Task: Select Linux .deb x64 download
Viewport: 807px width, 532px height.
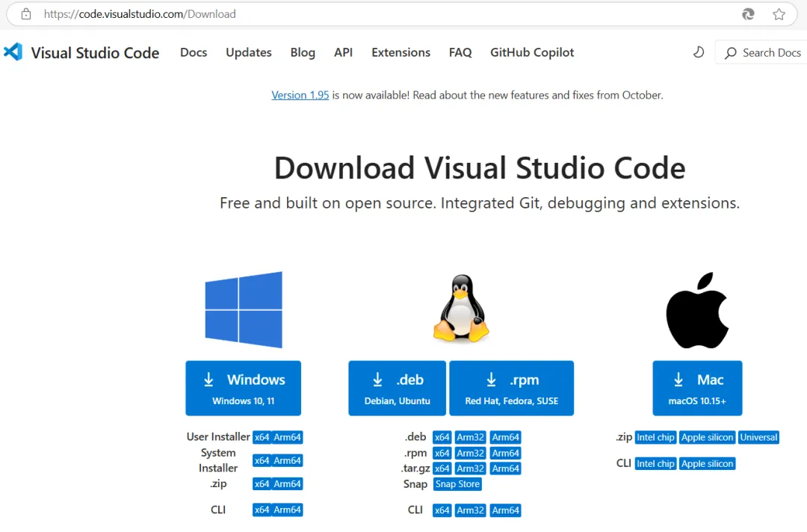Action: coord(442,437)
